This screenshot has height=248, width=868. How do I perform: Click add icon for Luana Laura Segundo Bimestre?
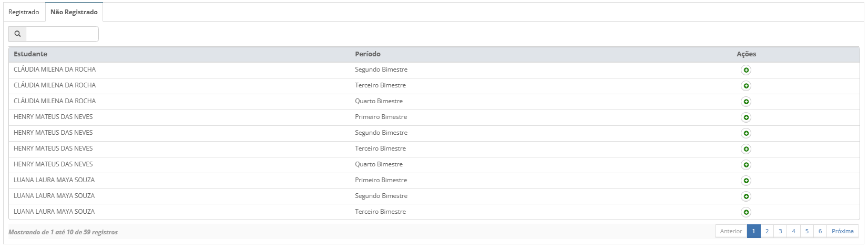pyautogui.click(x=746, y=196)
